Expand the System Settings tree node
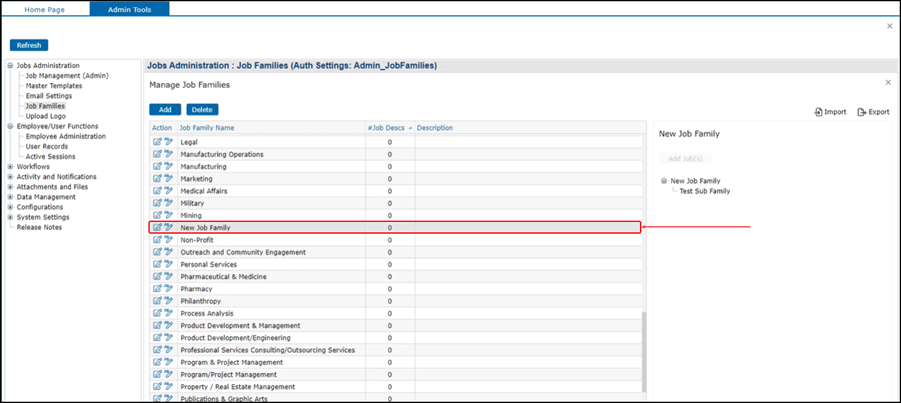901x403 pixels. coord(10,217)
